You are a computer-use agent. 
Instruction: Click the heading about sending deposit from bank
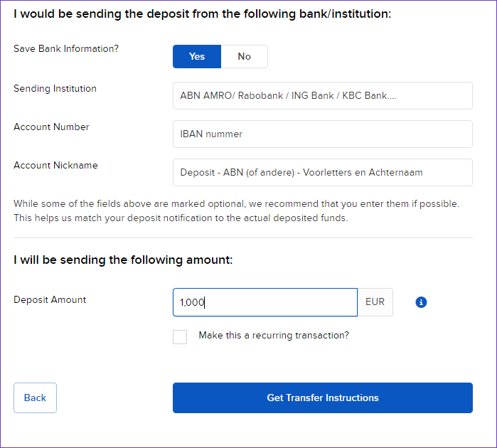click(202, 14)
